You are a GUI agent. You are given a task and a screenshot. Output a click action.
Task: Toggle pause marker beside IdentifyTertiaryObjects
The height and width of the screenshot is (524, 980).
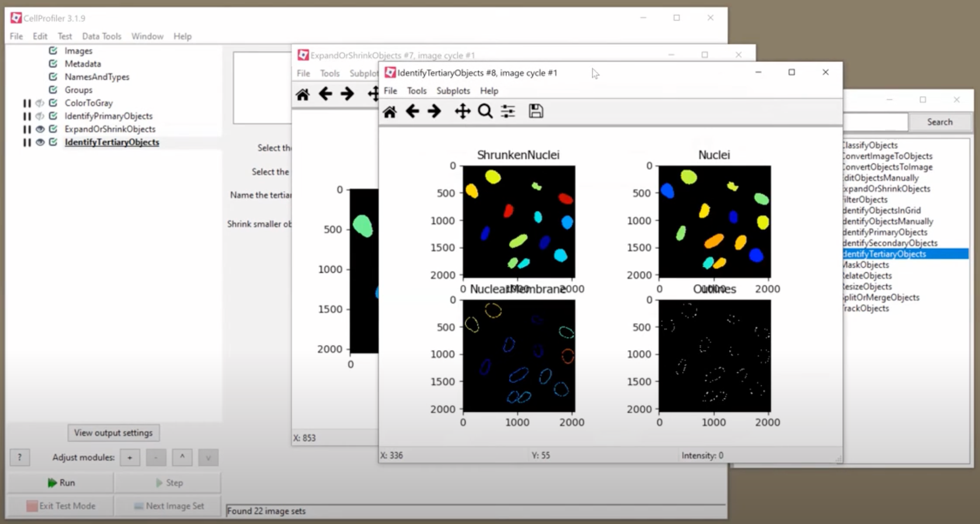[x=27, y=142]
